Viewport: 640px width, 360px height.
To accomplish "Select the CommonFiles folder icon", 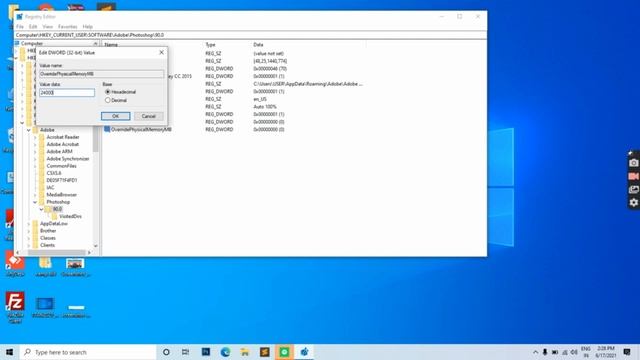I will pos(42,166).
